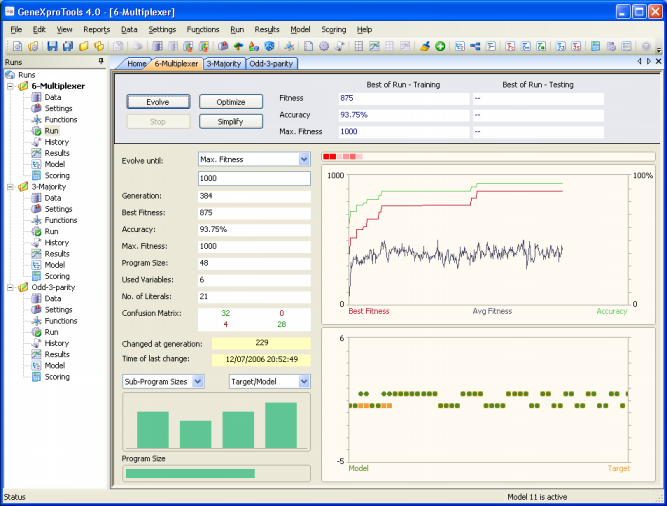667x506 pixels.
Task: Open the Target/Model dropdown
Action: point(304,382)
